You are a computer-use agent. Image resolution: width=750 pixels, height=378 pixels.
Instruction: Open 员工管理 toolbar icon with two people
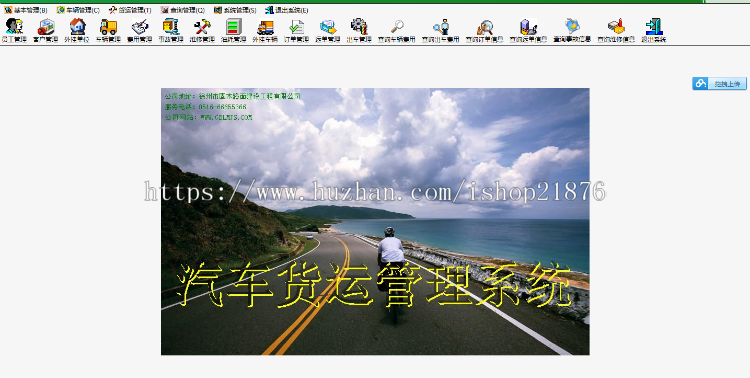tap(14, 31)
